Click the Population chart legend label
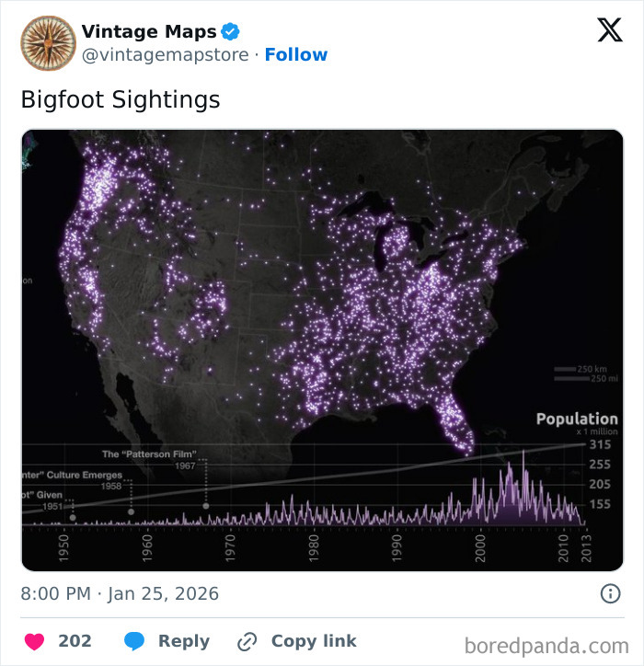The image size is (644, 666). [x=577, y=419]
